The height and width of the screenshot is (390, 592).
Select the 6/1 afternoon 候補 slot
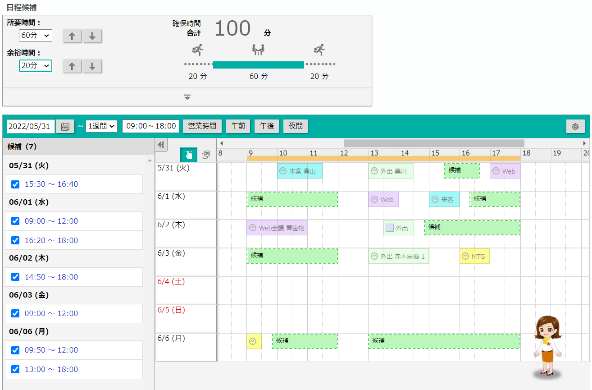pos(495,199)
